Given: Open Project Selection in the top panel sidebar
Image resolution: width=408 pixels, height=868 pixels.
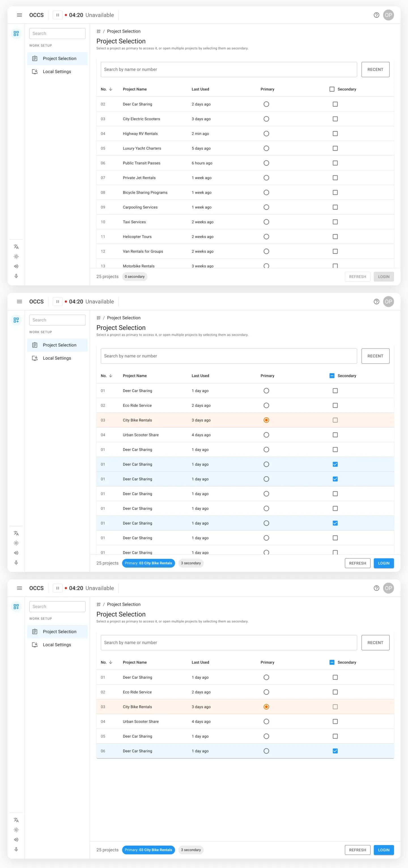Looking at the screenshot, I should (x=57, y=59).
